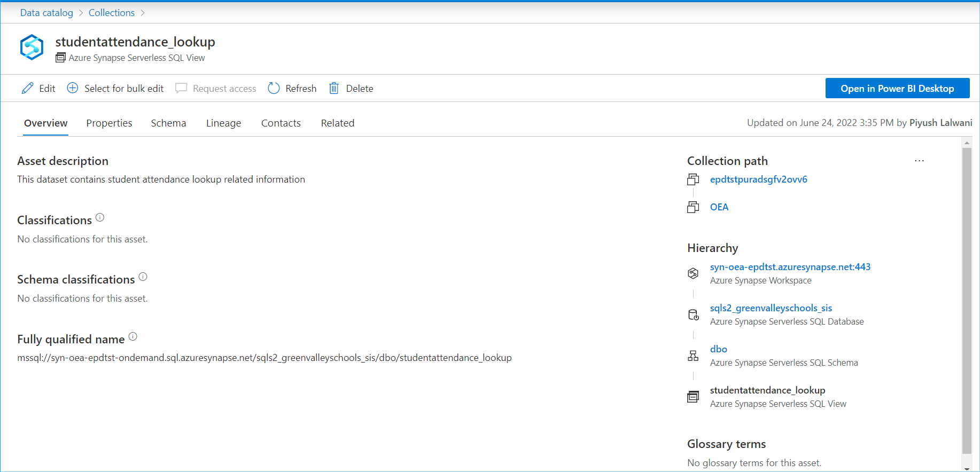Go to Collections breadcrumb link

tap(112, 13)
